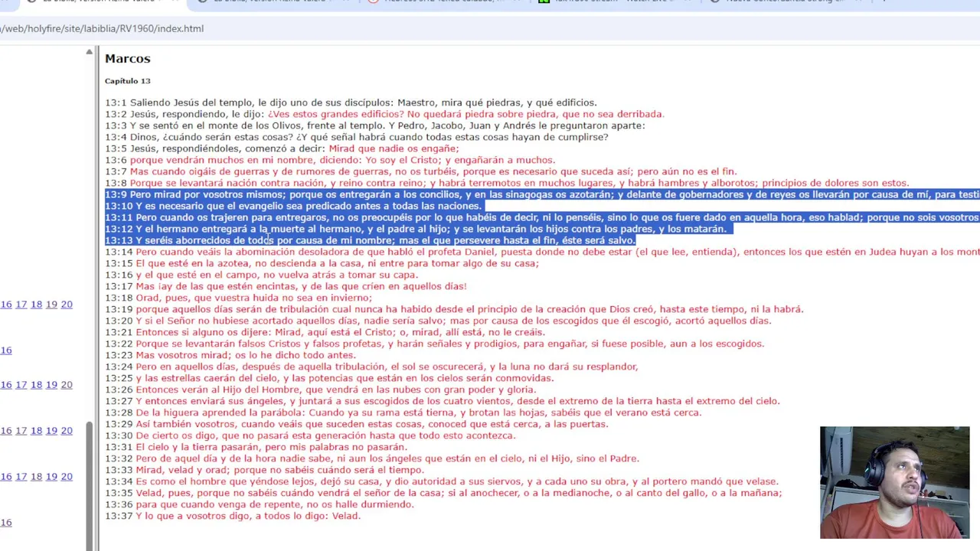Click verse 13:5 'Mirad que nadie os engañe'
The height and width of the screenshot is (551, 980).
(x=282, y=148)
